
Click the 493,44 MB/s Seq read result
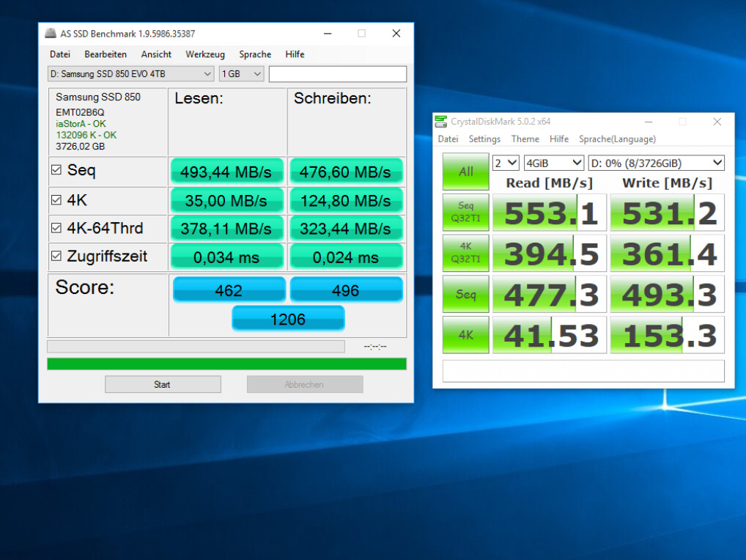pos(226,172)
